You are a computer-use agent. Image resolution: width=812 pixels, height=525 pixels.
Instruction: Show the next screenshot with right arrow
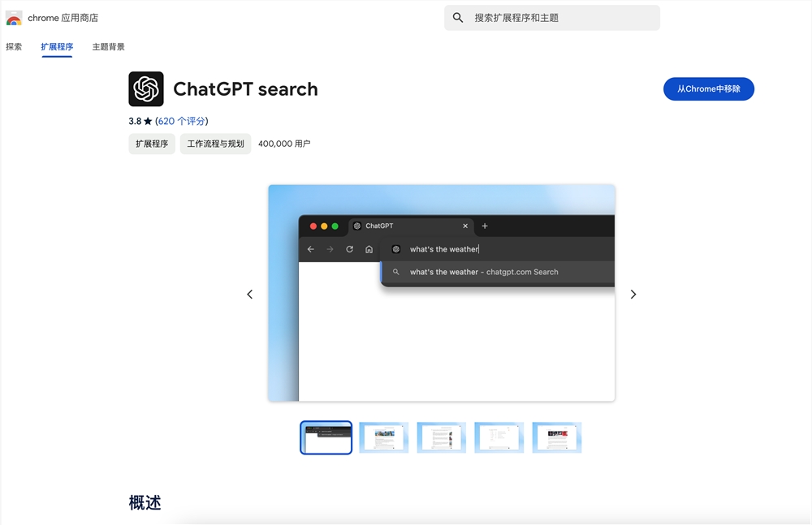point(633,294)
